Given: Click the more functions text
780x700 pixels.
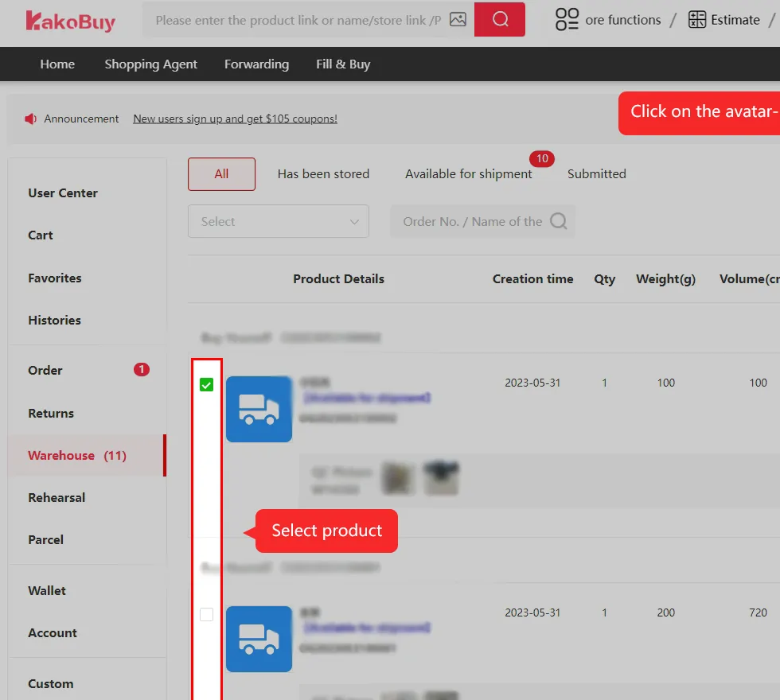Looking at the screenshot, I should click(x=622, y=20).
